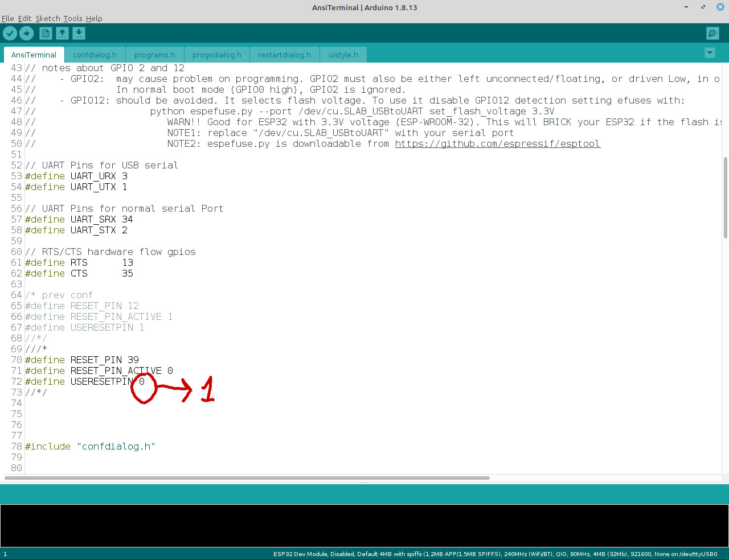Click the ESP32 Dev Module board status text

[495, 554]
